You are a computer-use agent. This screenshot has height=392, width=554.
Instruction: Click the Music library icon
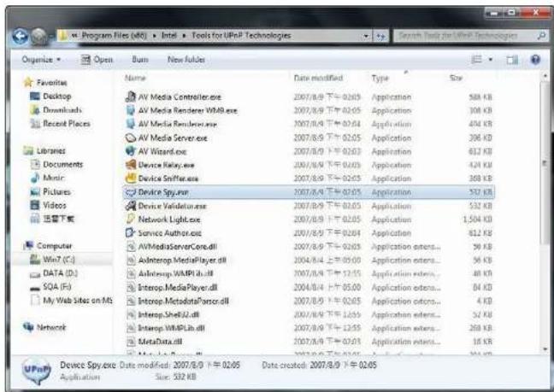(34, 178)
